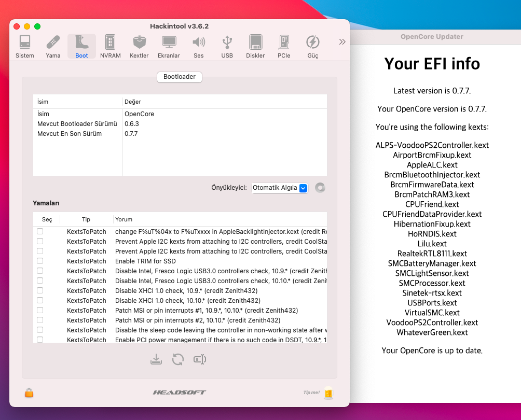
Task: Open the Ses audio section
Action: click(x=198, y=46)
